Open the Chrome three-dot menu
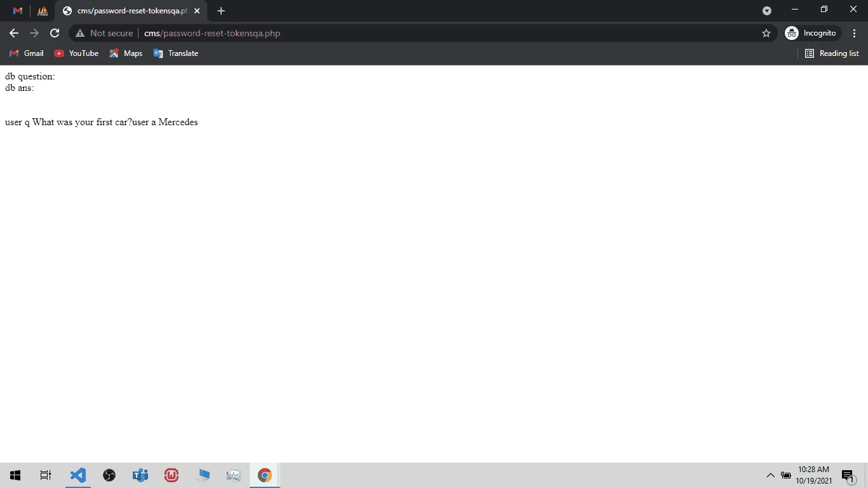This screenshot has height=488, width=868. [855, 33]
